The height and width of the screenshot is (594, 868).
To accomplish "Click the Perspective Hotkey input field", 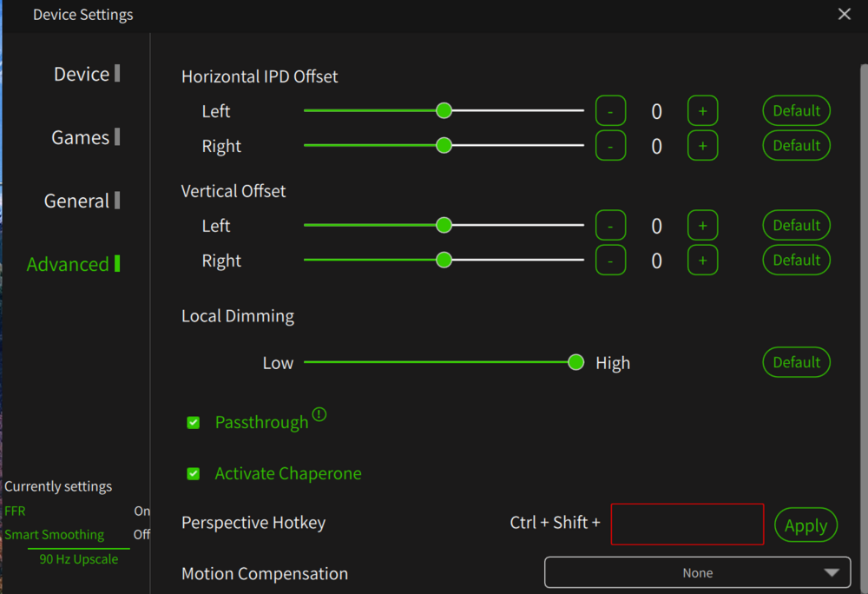I will point(687,525).
